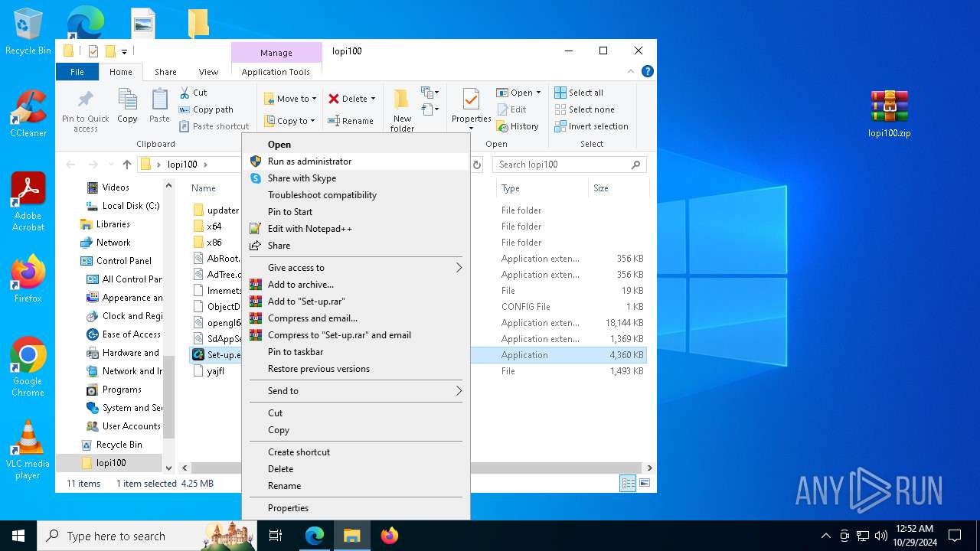Open VLC media player desktop shortcut
The image size is (980, 551).
(28, 450)
